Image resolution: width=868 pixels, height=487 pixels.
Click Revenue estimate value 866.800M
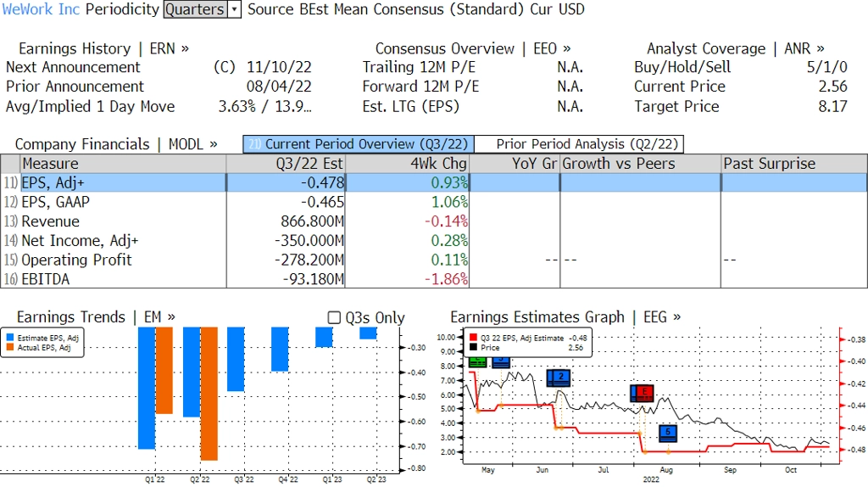click(312, 221)
